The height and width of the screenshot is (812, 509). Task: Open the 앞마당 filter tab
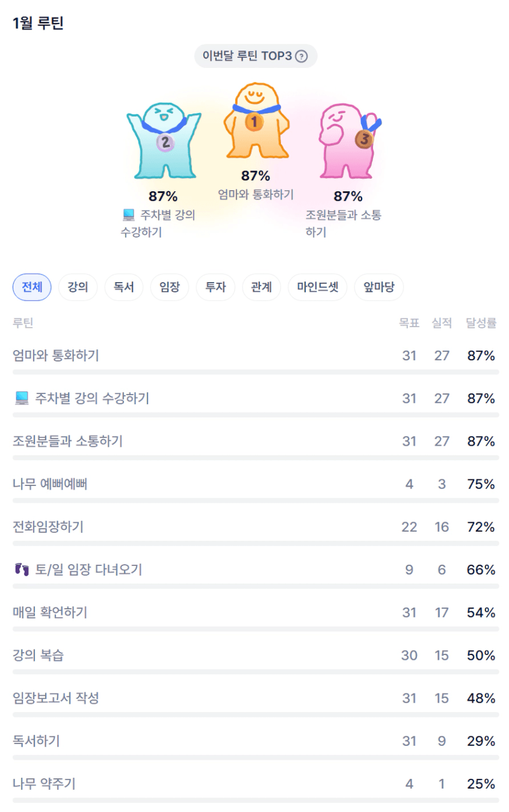[379, 288]
